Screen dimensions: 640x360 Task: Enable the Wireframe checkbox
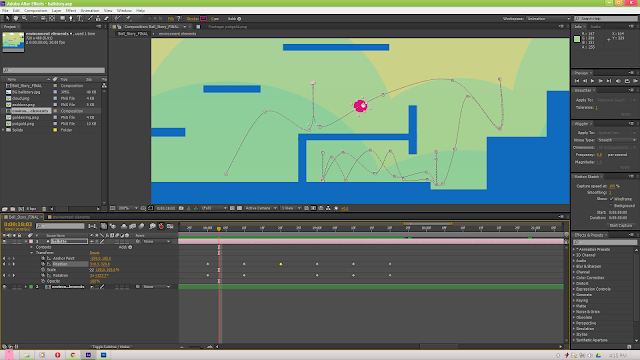coord(611,199)
